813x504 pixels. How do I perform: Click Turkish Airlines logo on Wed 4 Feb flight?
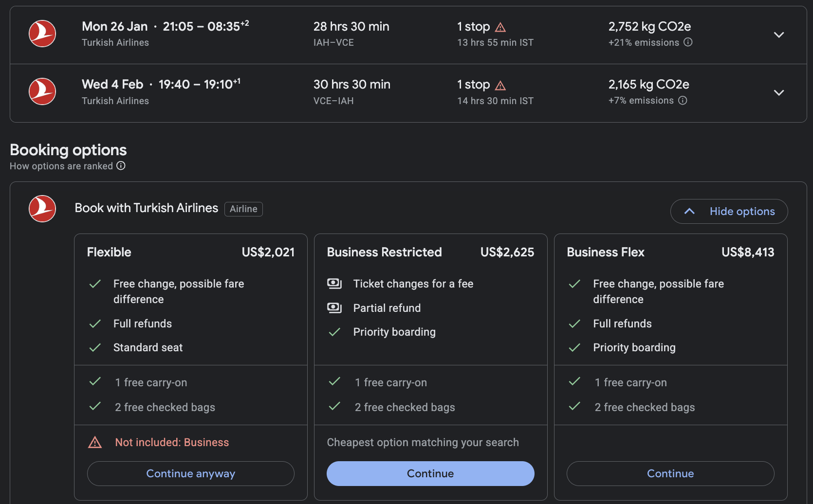click(42, 91)
